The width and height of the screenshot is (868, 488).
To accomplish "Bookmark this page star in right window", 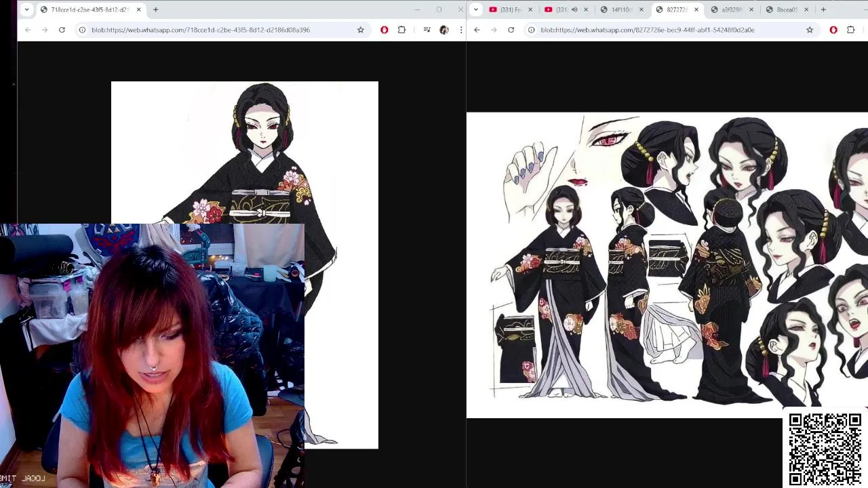I will 810,30.
